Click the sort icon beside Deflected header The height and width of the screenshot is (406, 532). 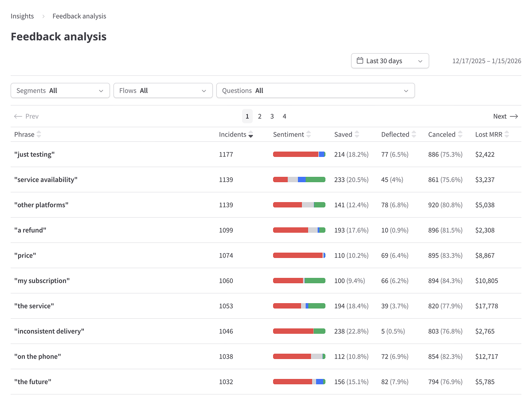[x=414, y=134]
